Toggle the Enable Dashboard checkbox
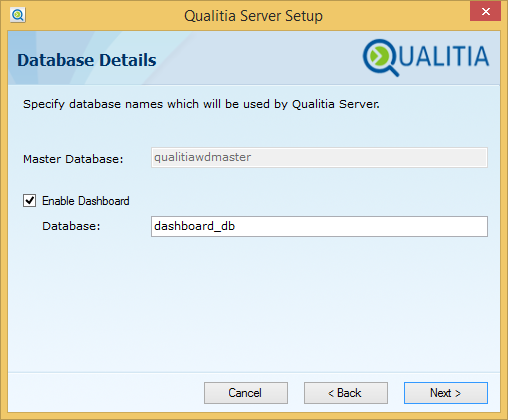Screen dimensions: 508x420 30,201
